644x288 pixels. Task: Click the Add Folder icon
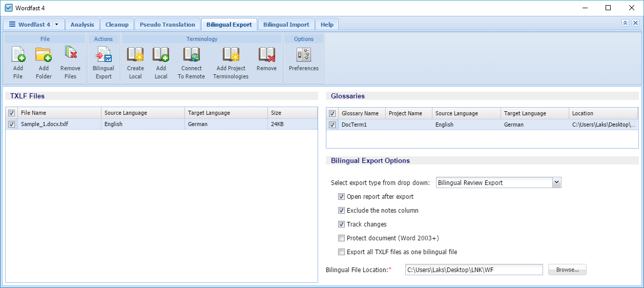(x=44, y=54)
